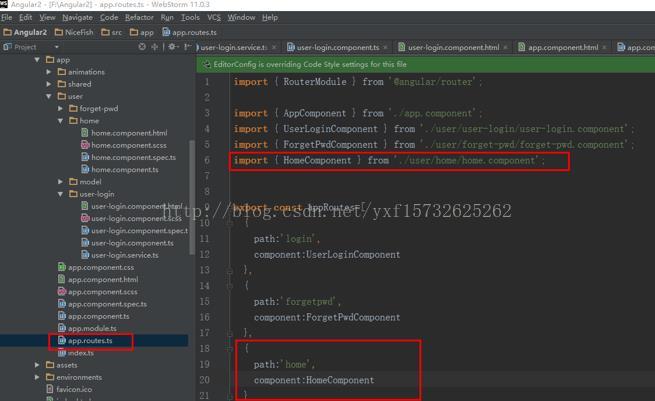Image resolution: width=655 pixels, height=401 pixels.
Task: Click the collapse all icon in Project panel
Action: coord(155,47)
